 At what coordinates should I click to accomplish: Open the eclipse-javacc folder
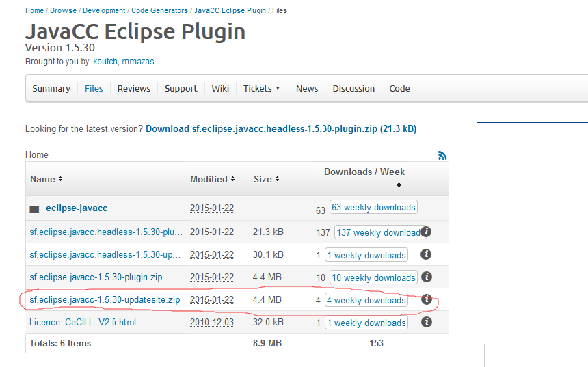[77, 208]
